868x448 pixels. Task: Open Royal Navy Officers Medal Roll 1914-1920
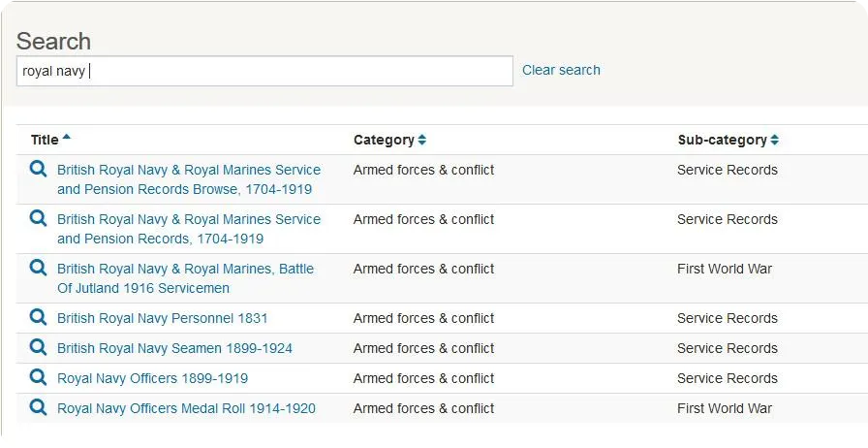[x=186, y=408]
